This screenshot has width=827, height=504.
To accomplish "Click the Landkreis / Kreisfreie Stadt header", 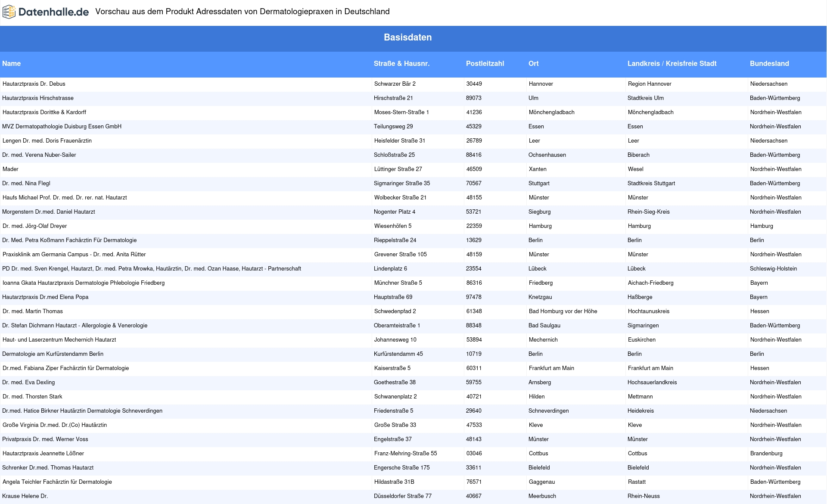I will click(672, 63).
